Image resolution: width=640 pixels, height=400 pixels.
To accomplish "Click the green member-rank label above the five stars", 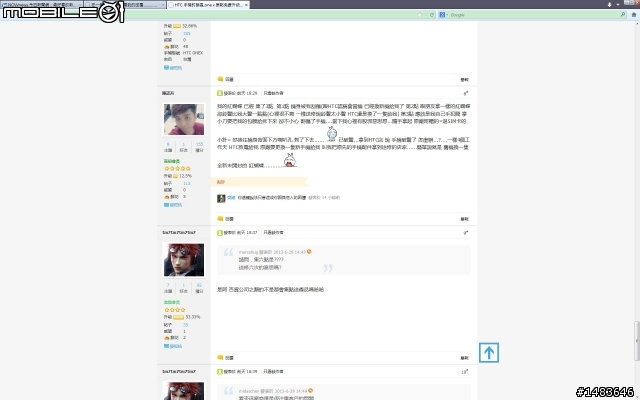I will coord(172,161).
